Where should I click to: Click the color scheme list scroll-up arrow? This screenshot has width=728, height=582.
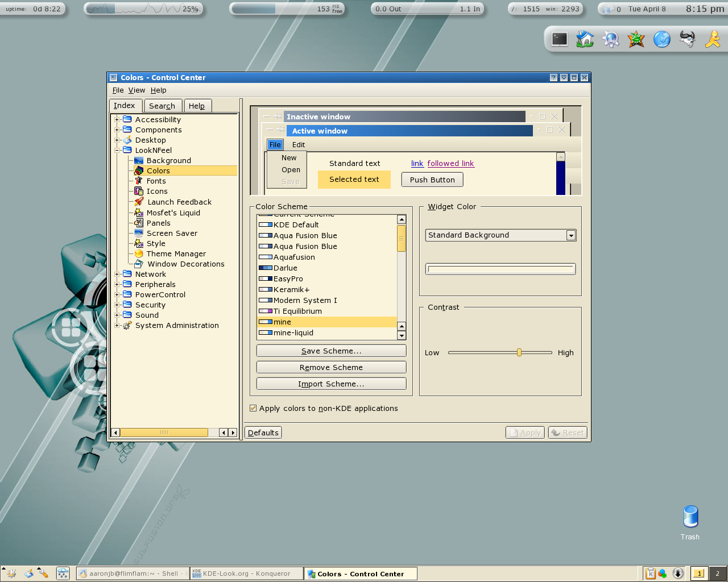(x=402, y=219)
